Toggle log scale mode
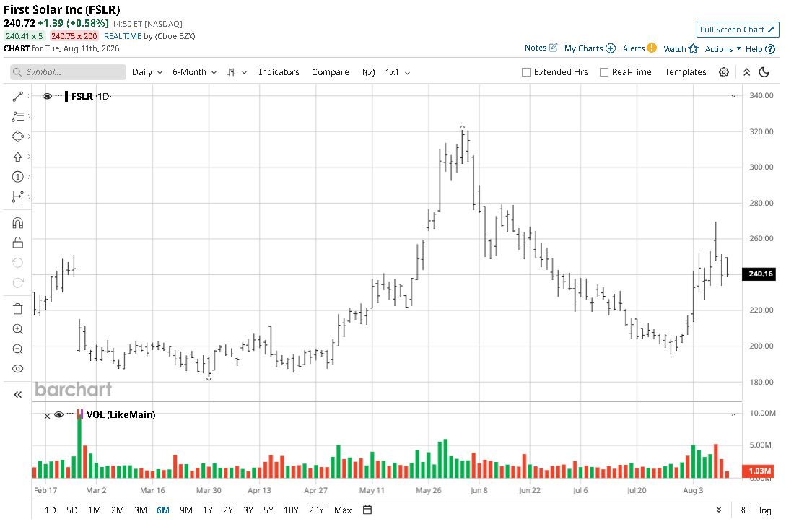Image resolution: width=799 pixels, height=532 pixels. pos(765,510)
